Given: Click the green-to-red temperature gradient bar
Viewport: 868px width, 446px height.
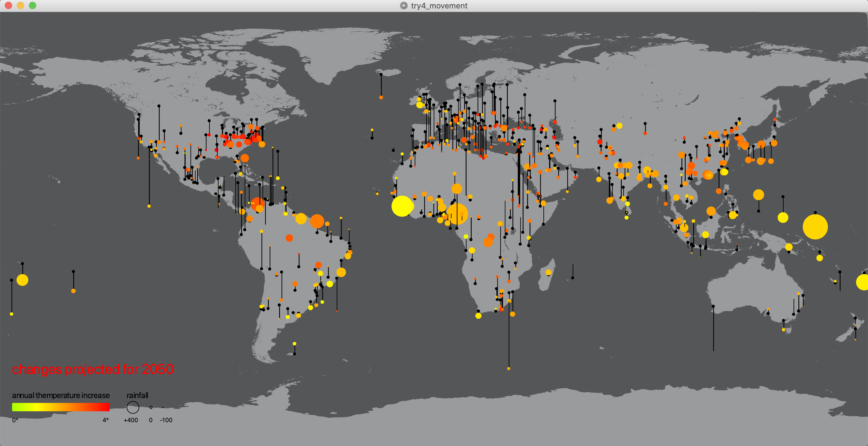Looking at the screenshot, I should 61,407.
